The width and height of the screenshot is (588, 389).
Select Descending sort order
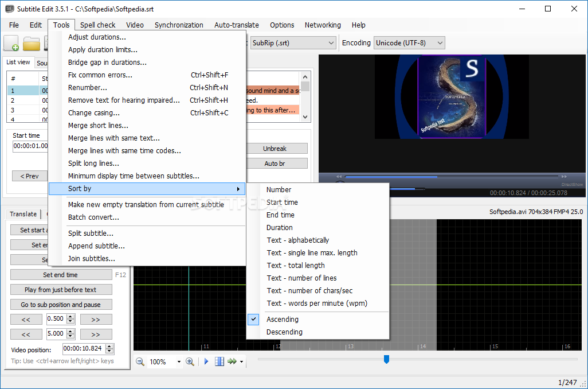pyautogui.click(x=284, y=332)
